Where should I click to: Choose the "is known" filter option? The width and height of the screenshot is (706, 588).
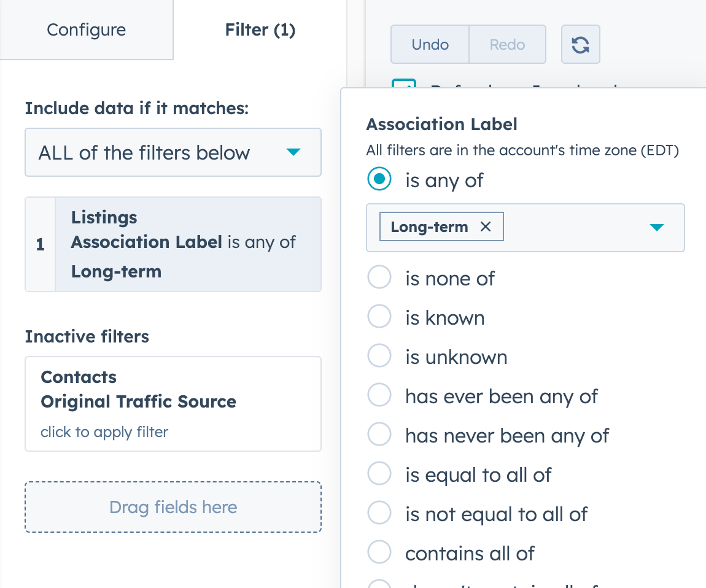click(379, 316)
